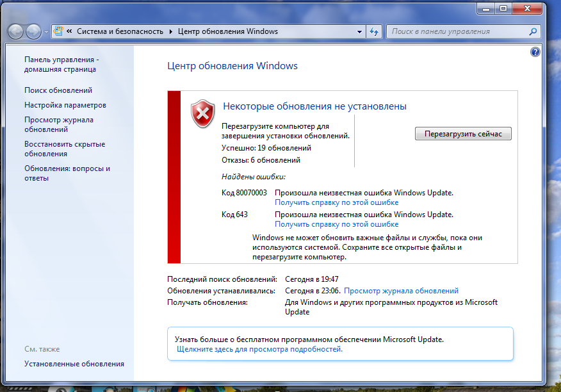Expand the double-chevron breadcrumb overflow
Viewport: 561px width, 392px height.
click(69, 31)
